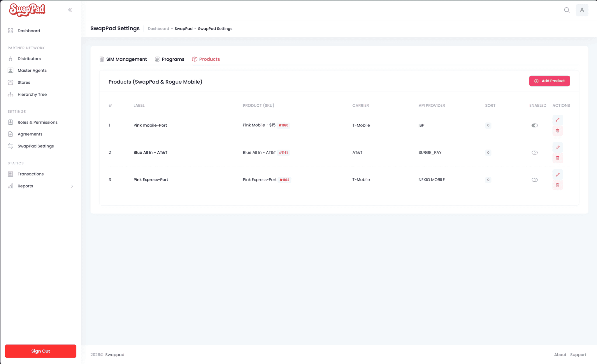Click the Add Product button
Image resolution: width=597 pixels, height=364 pixels.
point(549,81)
